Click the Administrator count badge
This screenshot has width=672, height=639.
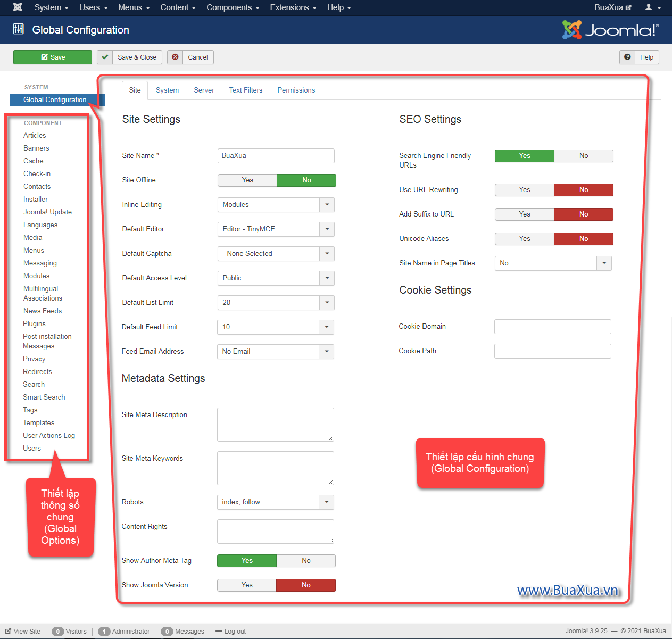coord(104,632)
